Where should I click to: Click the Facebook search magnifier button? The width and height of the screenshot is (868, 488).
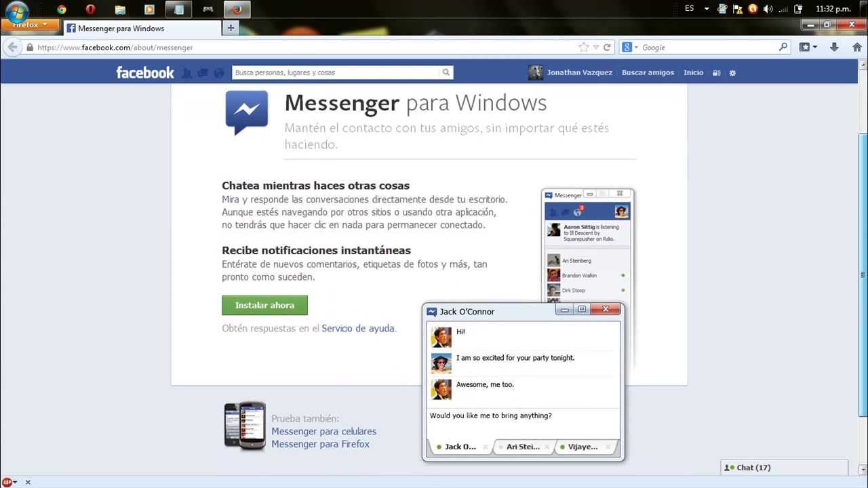click(x=446, y=73)
